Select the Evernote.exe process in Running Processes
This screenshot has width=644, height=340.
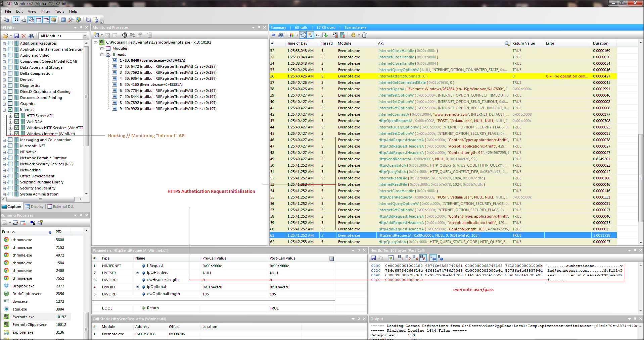coord(23,317)
